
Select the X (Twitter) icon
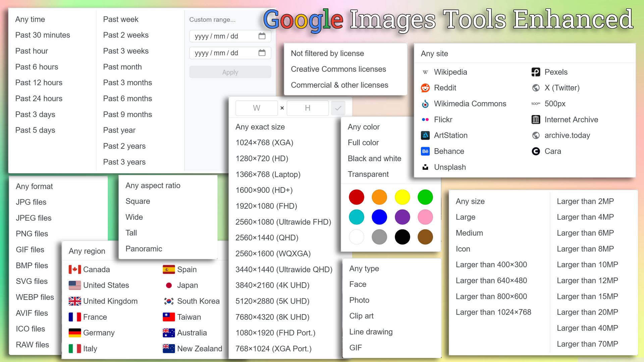coord(536,88)
